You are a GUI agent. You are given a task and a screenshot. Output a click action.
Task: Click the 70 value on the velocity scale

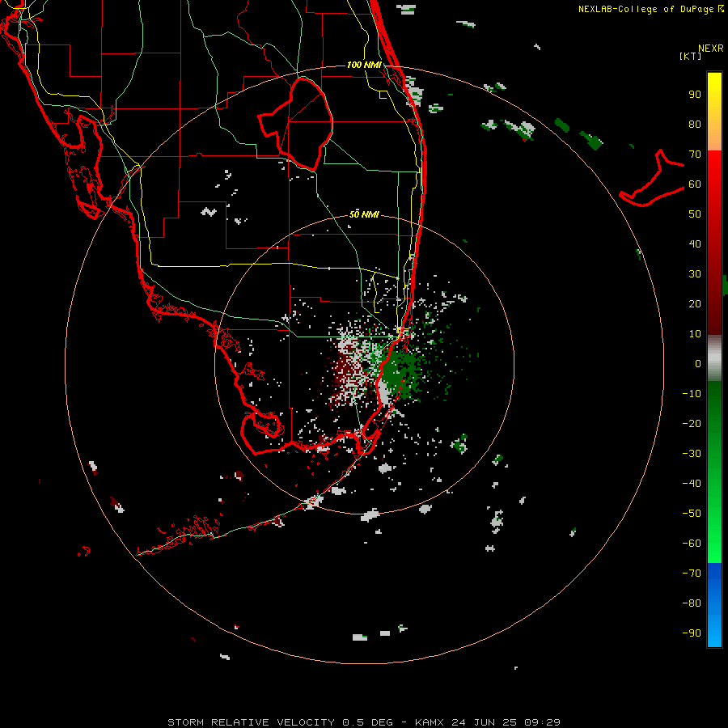pyautogui.click(x=695, y=154)
